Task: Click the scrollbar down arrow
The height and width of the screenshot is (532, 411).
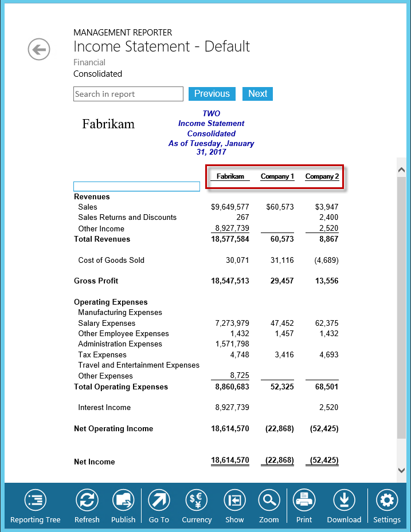Action: (x=401, y=470)
